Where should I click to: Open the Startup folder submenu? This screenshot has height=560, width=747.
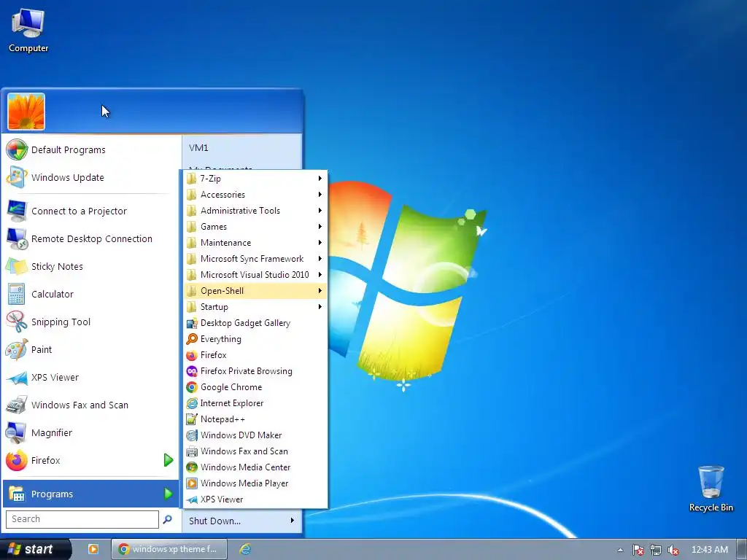(x=255, y=307)
